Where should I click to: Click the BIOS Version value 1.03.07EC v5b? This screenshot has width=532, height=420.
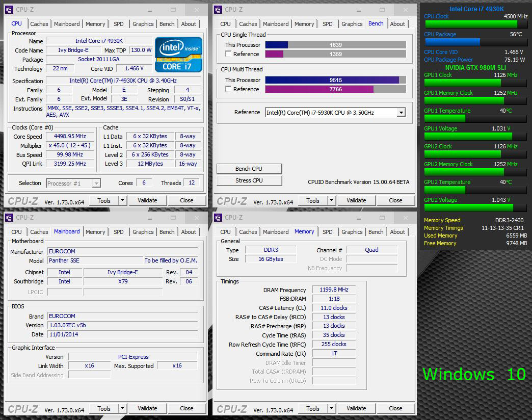[x=122, y=325]
